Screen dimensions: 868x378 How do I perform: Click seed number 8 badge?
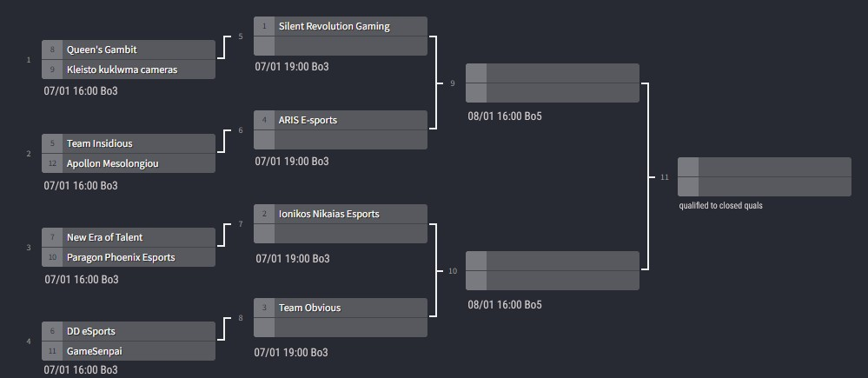click(x=52, y=50)
